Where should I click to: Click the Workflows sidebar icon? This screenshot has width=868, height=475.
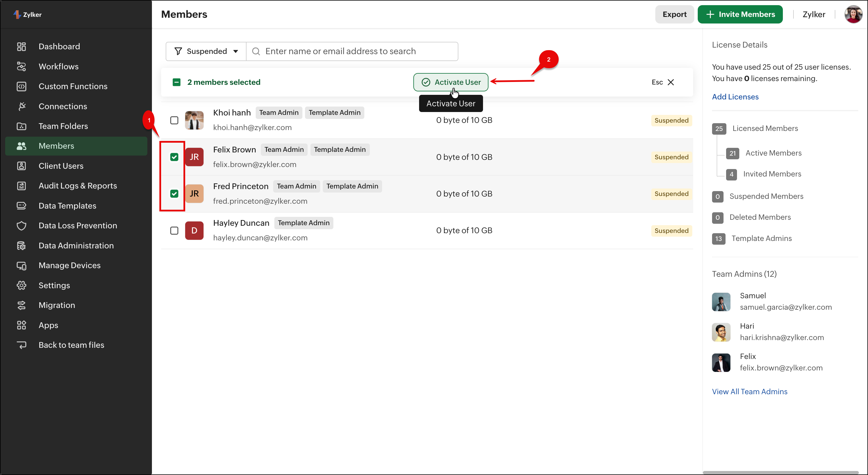point(21,66)
